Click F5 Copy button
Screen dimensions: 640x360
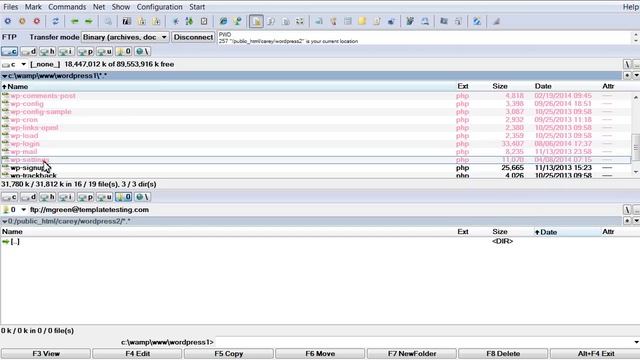[229, 353]
